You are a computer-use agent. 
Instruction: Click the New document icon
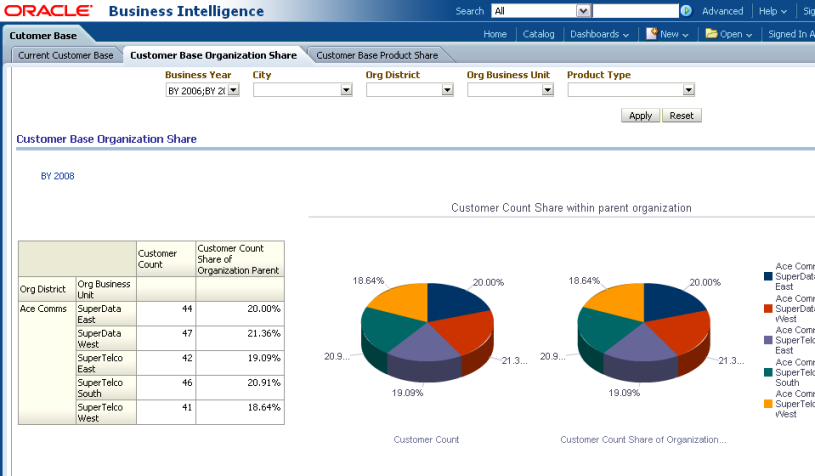pos(652,34)
